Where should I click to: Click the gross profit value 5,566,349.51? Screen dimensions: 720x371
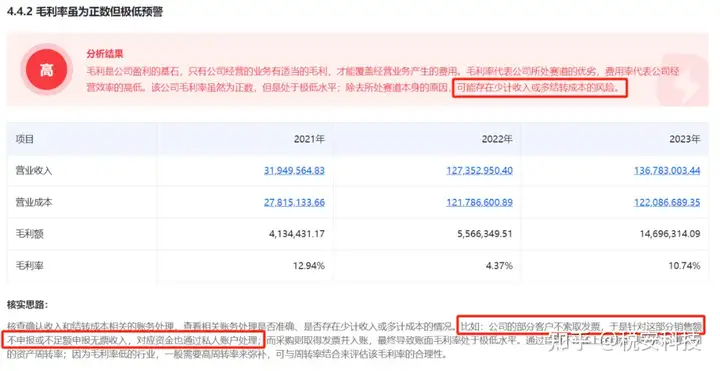(x=484, y=234)
